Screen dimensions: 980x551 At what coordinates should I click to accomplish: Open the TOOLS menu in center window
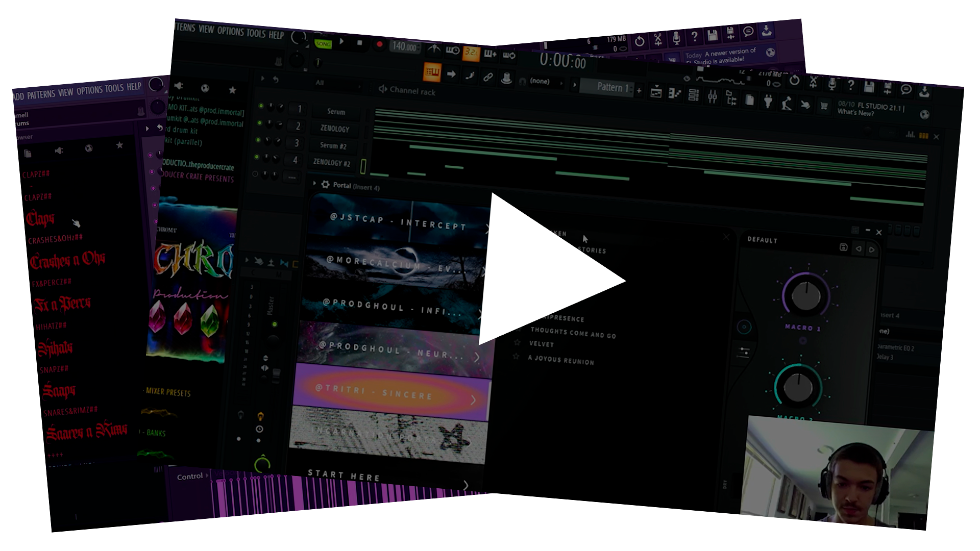click(256, 33)
